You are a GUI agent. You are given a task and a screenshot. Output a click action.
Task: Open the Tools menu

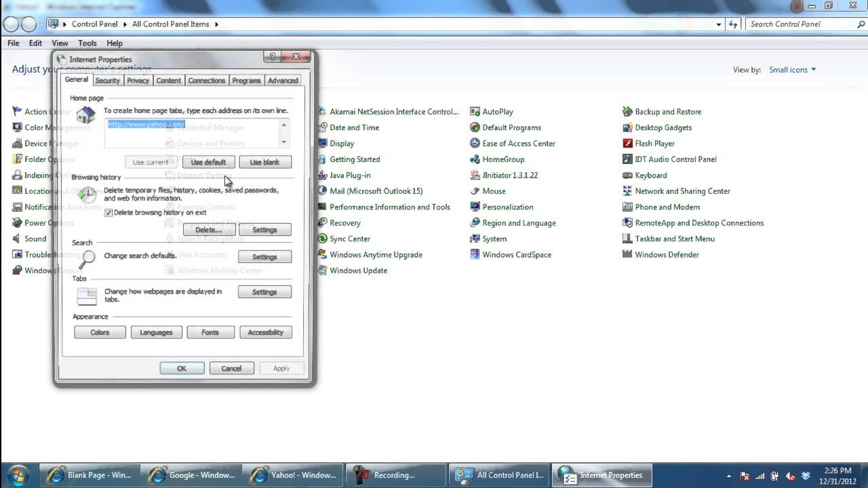point(87,43)
